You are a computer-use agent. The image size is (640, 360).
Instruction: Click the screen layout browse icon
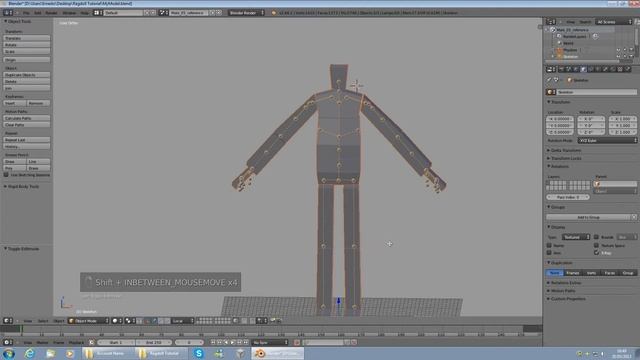point(98,13)
